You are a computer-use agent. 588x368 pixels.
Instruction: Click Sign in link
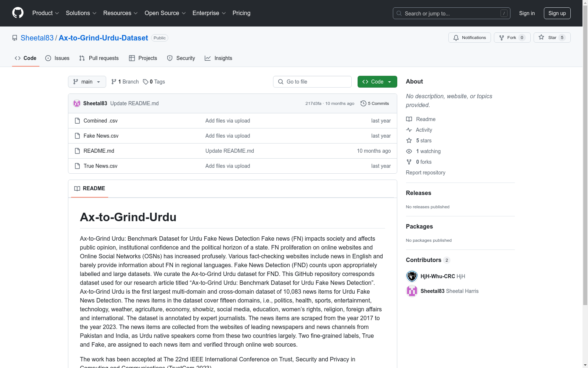[x=527, y=13]
